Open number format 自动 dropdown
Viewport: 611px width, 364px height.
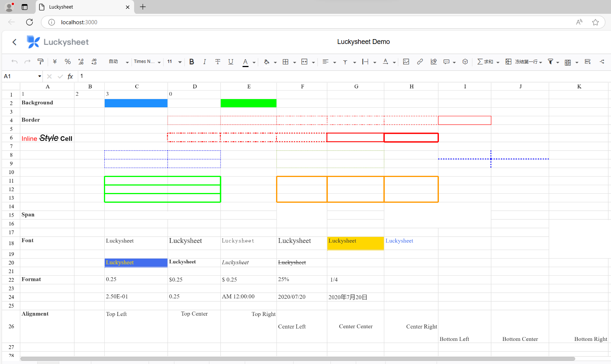[118, 62]
